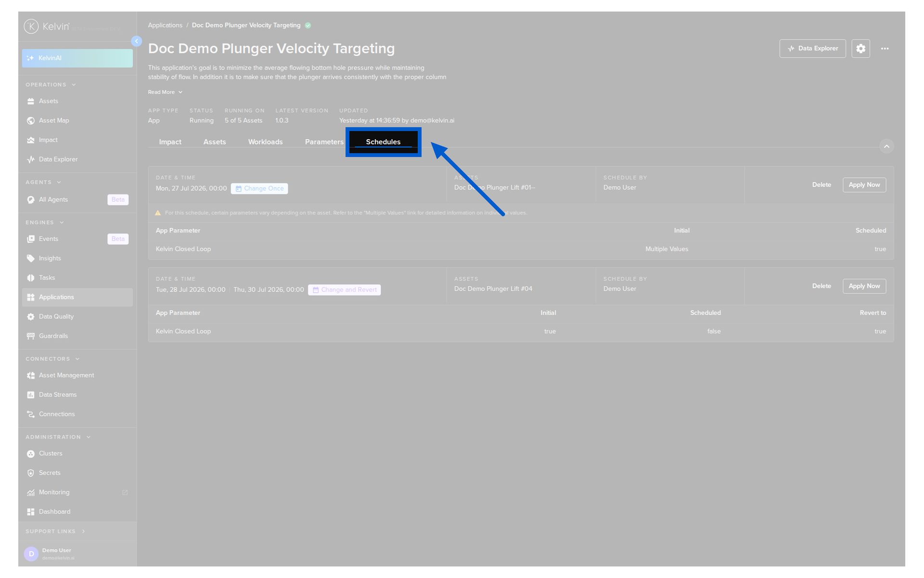Image resolution: width=924 pixels, height=578 pixels.
Task: Select Applications in the sidebar
Action: point(77,297)
